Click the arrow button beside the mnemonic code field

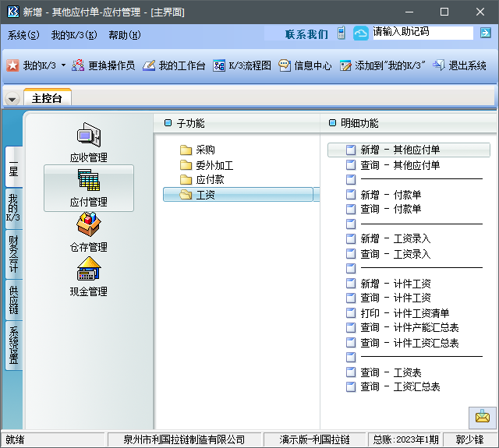485,34
